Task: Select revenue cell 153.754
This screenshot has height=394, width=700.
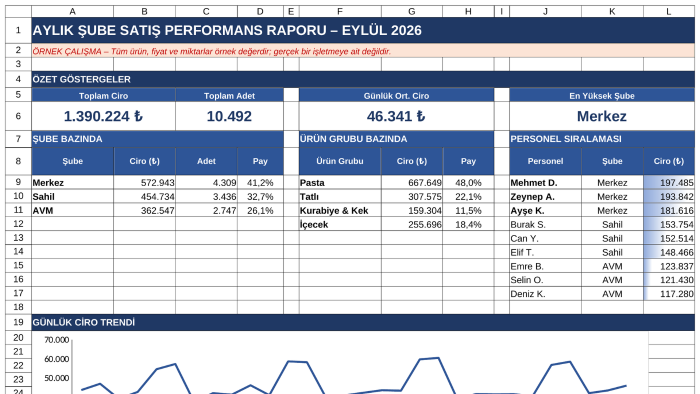Action: pos(669,224)
